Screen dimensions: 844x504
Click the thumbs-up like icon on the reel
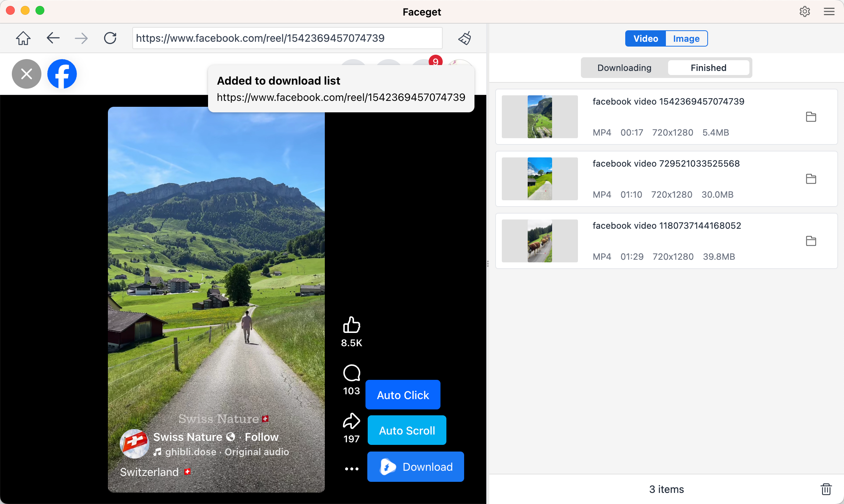click(351, 324)
